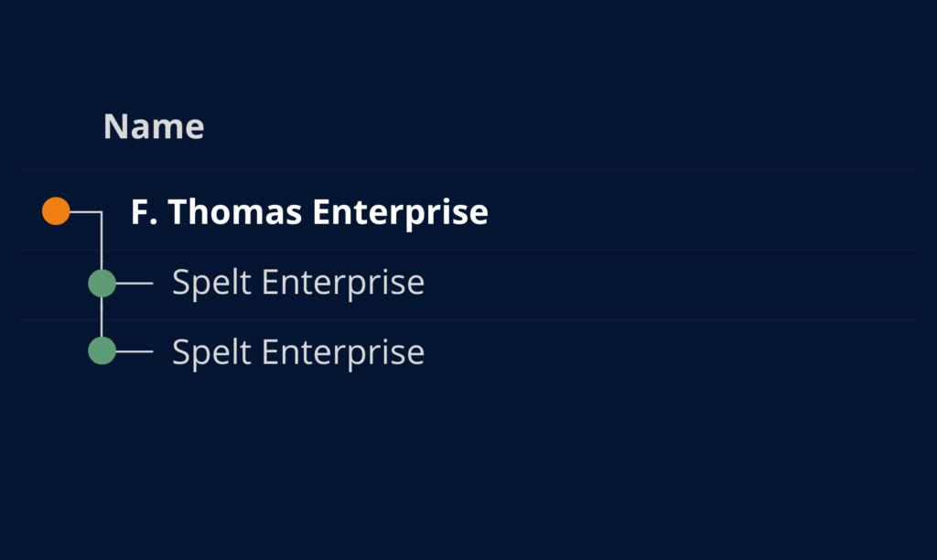Screen dimensions: 937x560
Task: Click the orange parent node dot
Action: [56, 211]
